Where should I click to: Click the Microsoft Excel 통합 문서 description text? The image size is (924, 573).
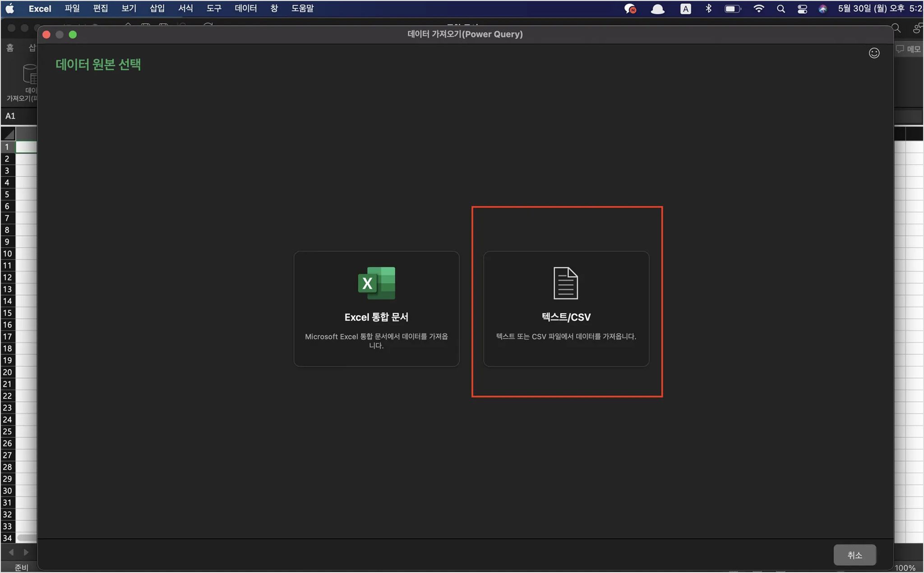pyautogui.click(x=376, y=341)
